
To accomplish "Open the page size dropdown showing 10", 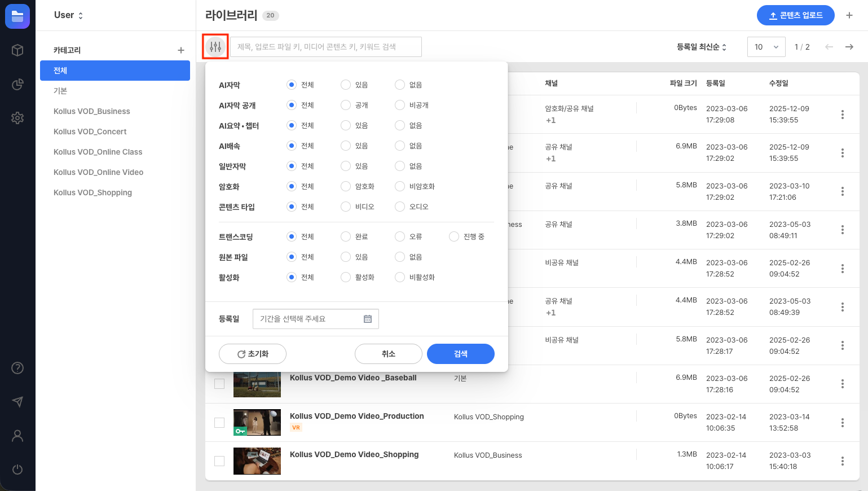I will click(766, 47).
